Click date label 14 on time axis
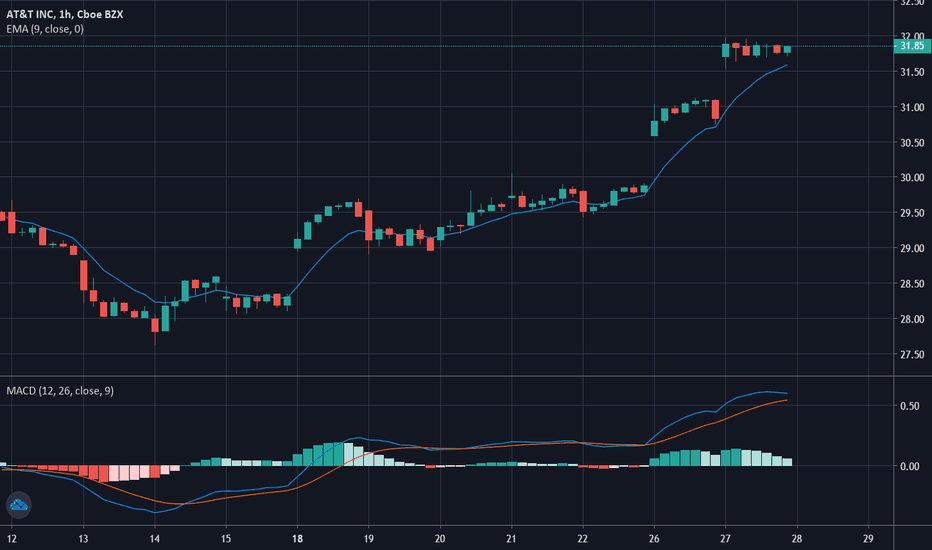This screenshot has height=550, width=932. pyautogui.click(x=155, y=539)
